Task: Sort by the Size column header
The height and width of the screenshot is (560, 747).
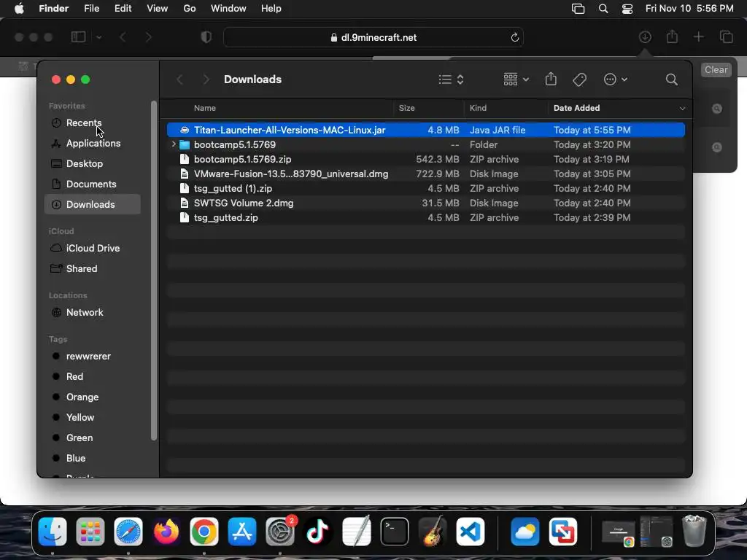Action: 406,108
